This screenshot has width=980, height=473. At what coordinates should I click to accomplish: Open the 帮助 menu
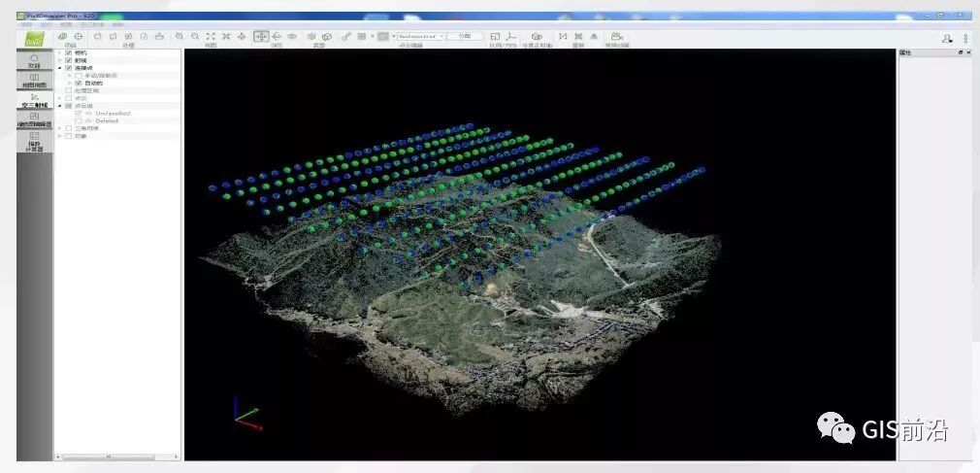coord(117,24)
